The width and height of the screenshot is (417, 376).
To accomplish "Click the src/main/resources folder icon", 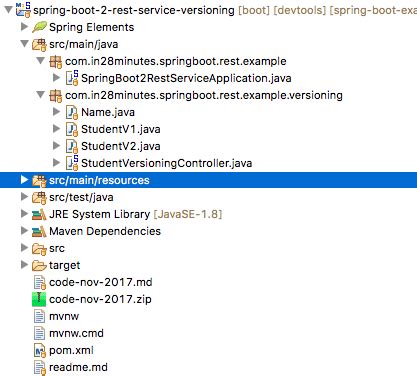I will [x=39, y=181].
